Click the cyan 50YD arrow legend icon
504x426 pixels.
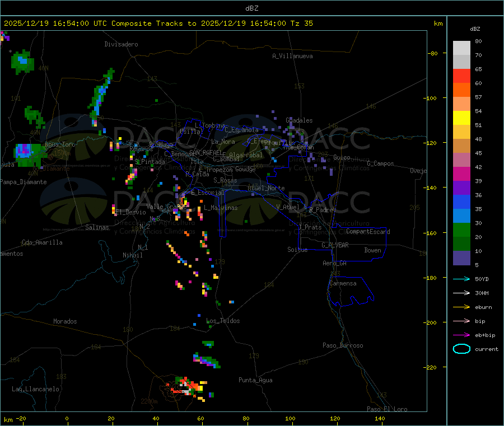461,279
